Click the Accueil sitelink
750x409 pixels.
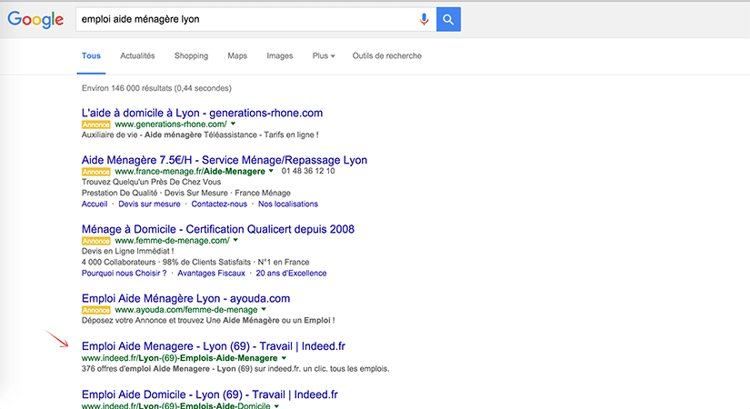click(94, 204)
